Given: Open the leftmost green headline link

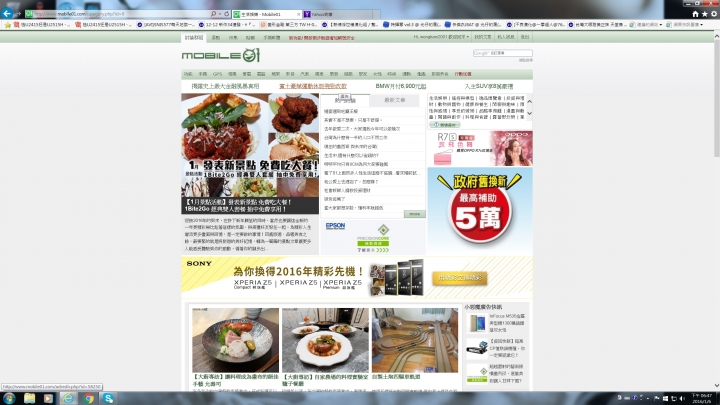Looking at the screenshot, I should 225,86.
